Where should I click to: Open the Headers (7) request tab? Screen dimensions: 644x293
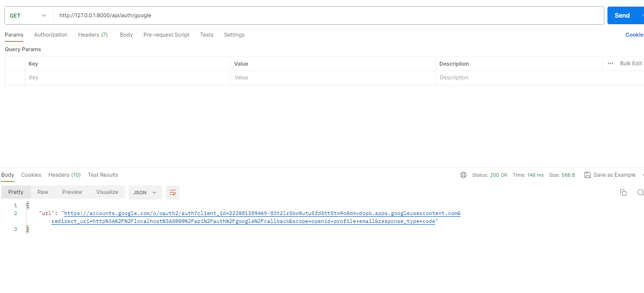tap(93, 35)
